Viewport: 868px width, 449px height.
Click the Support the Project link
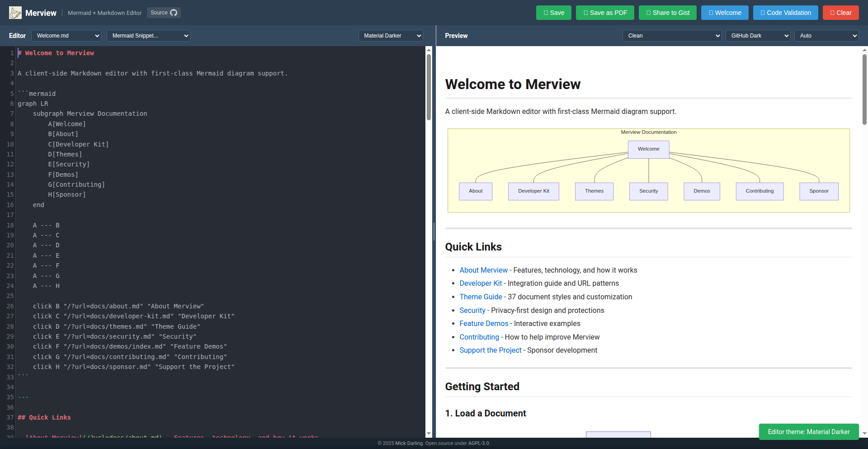point(490,350)
